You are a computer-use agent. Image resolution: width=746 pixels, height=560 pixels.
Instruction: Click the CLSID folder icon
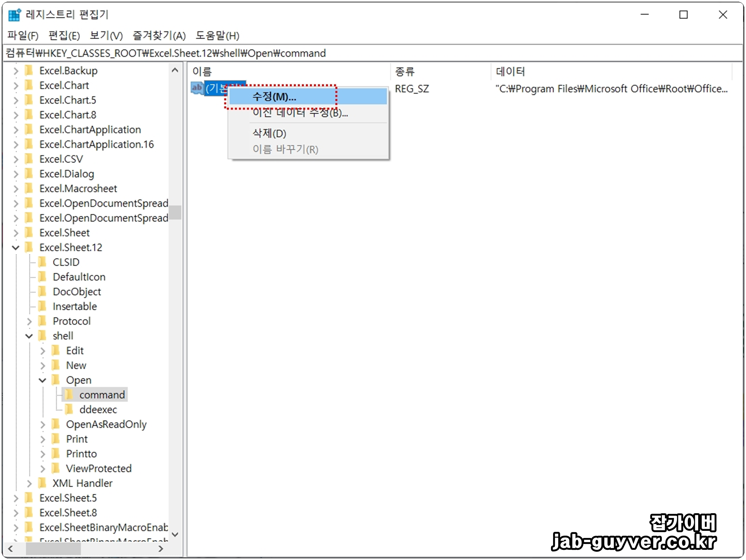coord(42,262)
